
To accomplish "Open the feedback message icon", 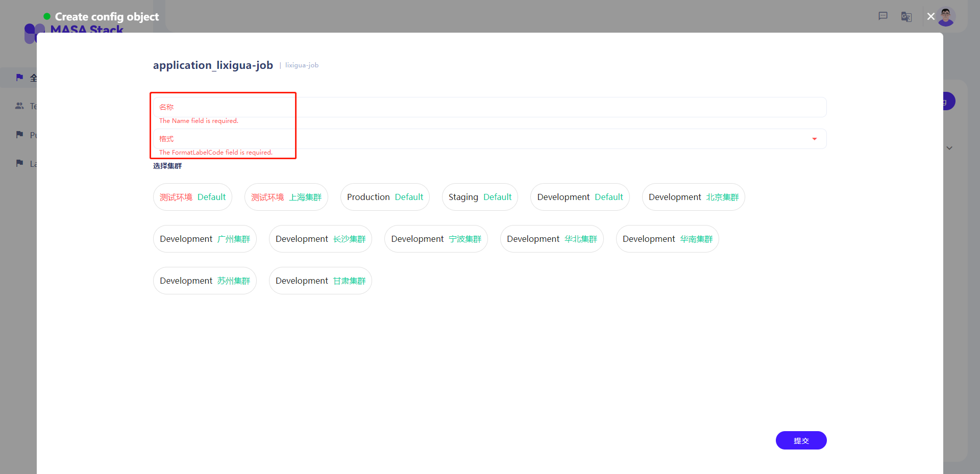I will (x=883, y=16).
